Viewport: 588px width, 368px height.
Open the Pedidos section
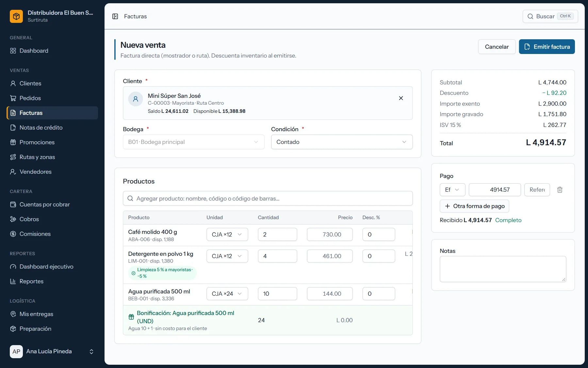52,98
